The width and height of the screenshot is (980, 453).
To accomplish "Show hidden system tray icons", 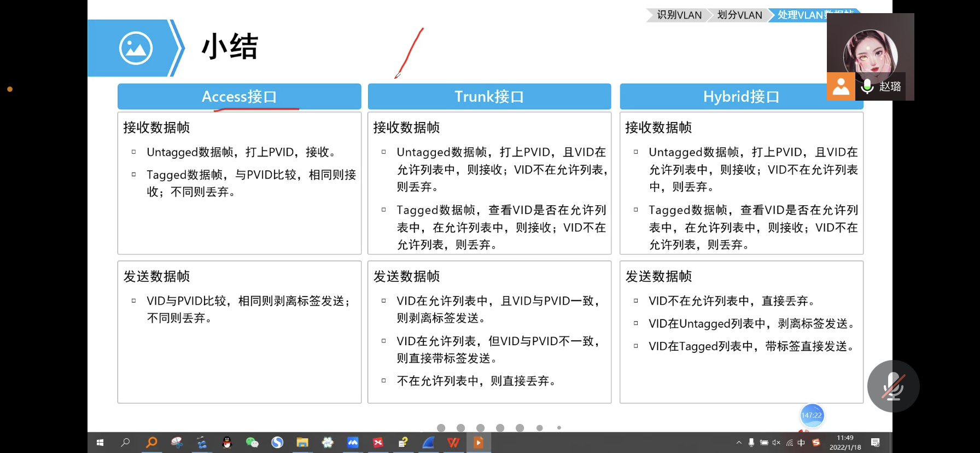I will pyautogui.click(x=739, y=443).
